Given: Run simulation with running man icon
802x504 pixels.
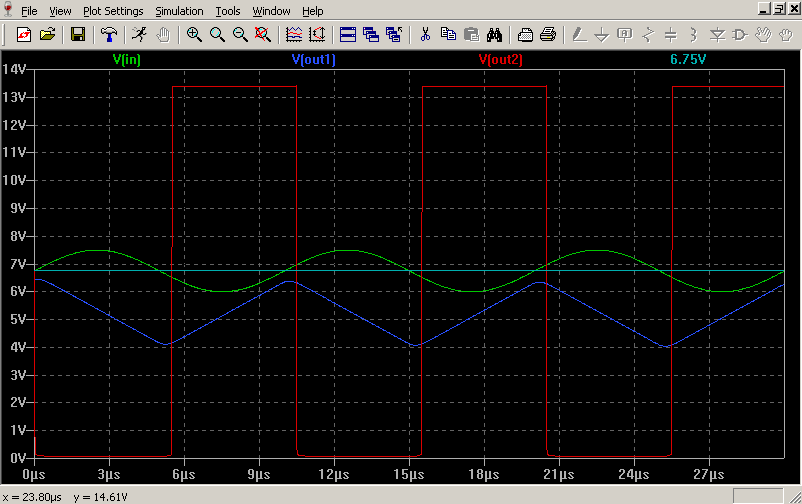Looking at the screenshot, I should [139, 35].
